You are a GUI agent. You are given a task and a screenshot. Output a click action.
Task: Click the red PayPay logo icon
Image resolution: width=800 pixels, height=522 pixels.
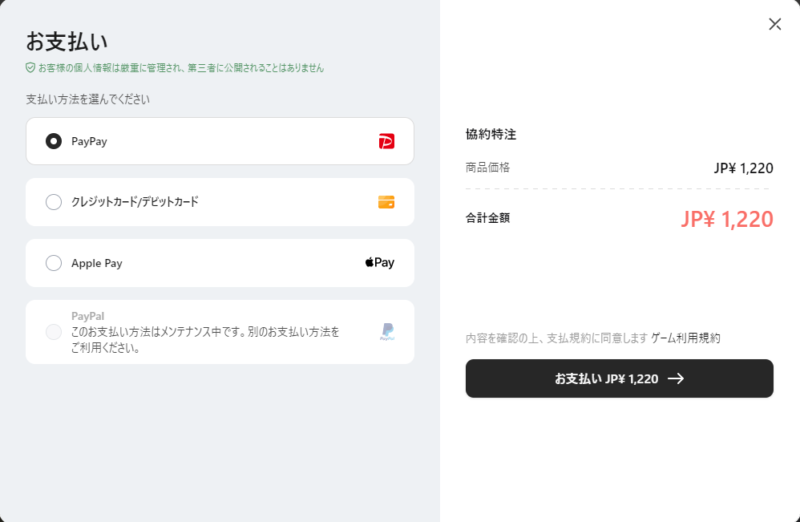[387, 142]
